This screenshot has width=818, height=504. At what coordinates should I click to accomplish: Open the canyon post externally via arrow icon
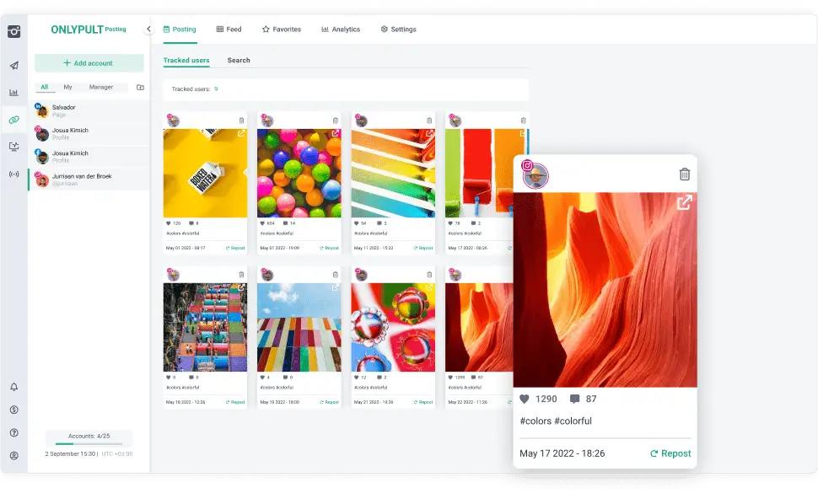(686, 202)
